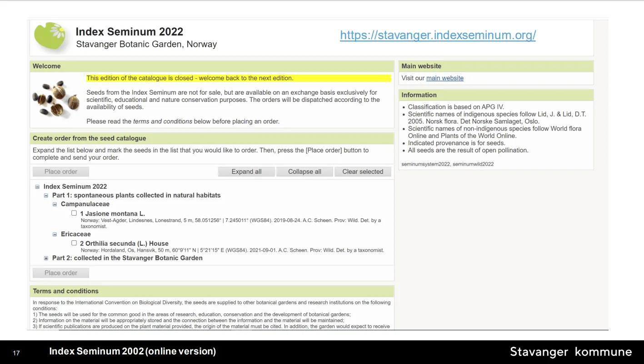Click slide number 17 in footer
Screen dimensions: 644x364
tap(16, 353)
